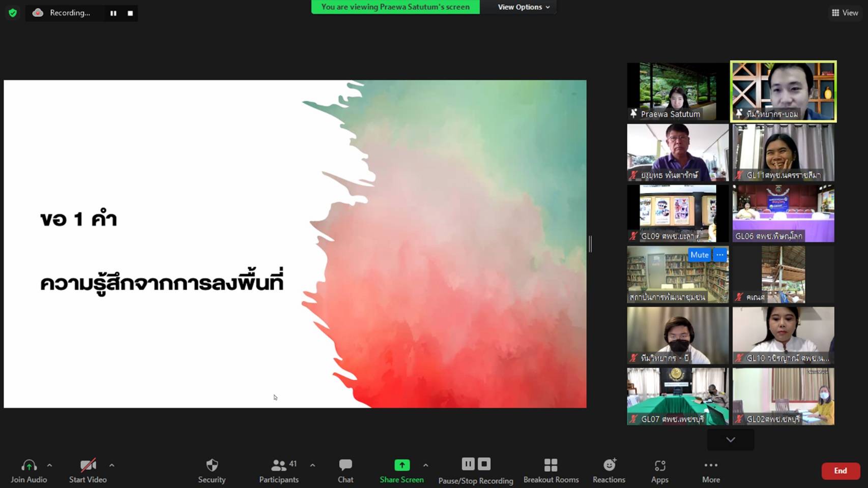The image size is (868, 488).
Task: Click the blue Mute button on participant tile
Action: point(699,255)
